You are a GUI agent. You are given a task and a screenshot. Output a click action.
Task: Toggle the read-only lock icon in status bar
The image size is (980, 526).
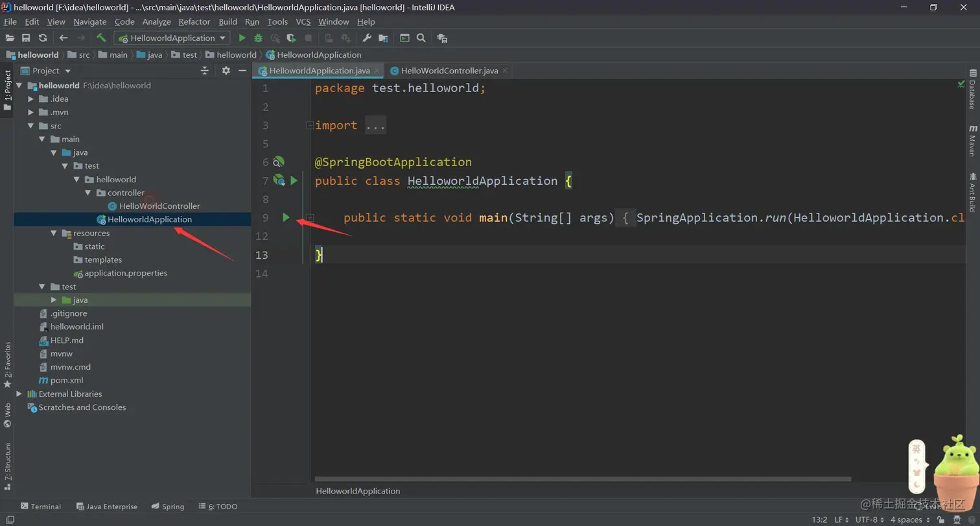tap(940, 520)
